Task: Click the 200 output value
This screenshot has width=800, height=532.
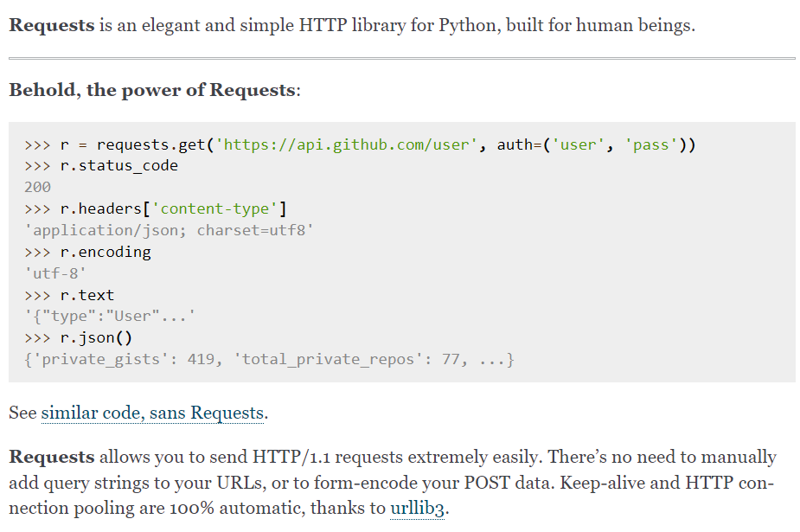Action: [x=38, y=187]
